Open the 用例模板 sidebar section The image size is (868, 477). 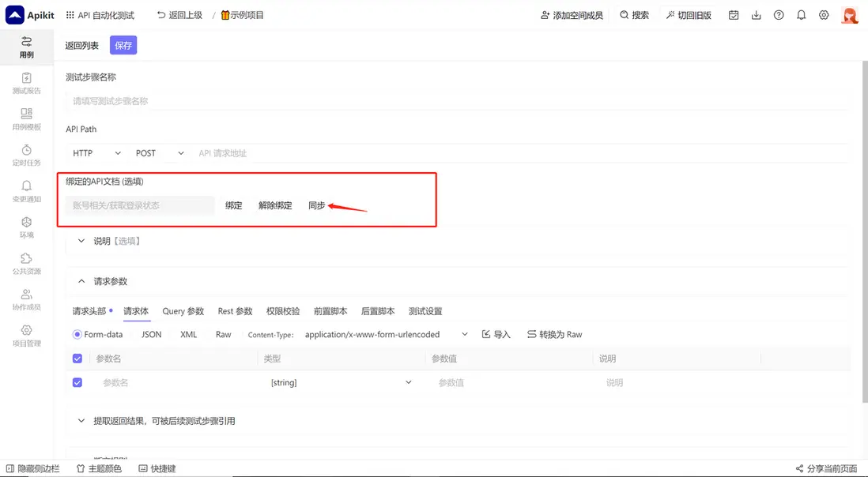pos(27,119)
